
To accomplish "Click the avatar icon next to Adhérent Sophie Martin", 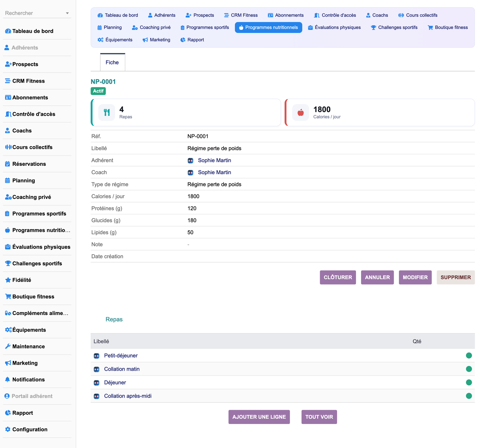I will point(190,161).
